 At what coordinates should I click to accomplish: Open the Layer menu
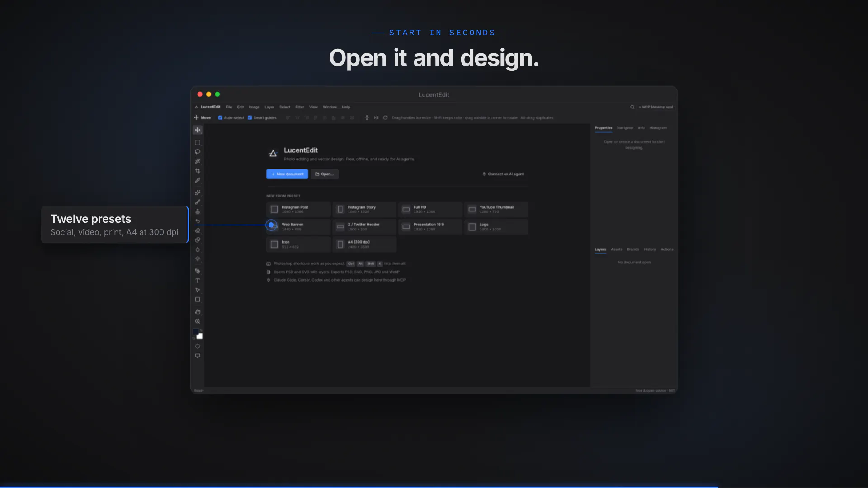point(269,107)
